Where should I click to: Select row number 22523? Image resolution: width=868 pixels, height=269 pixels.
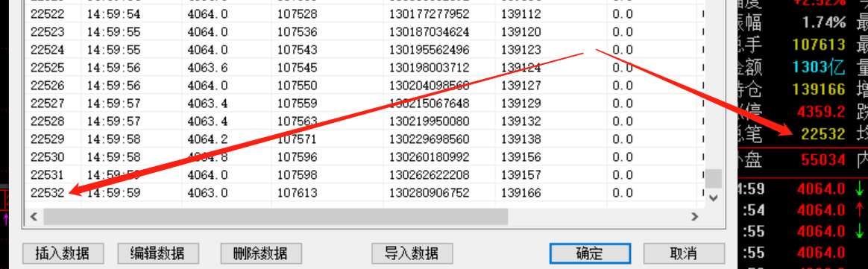pyautogui.click(x=48, y=31)
